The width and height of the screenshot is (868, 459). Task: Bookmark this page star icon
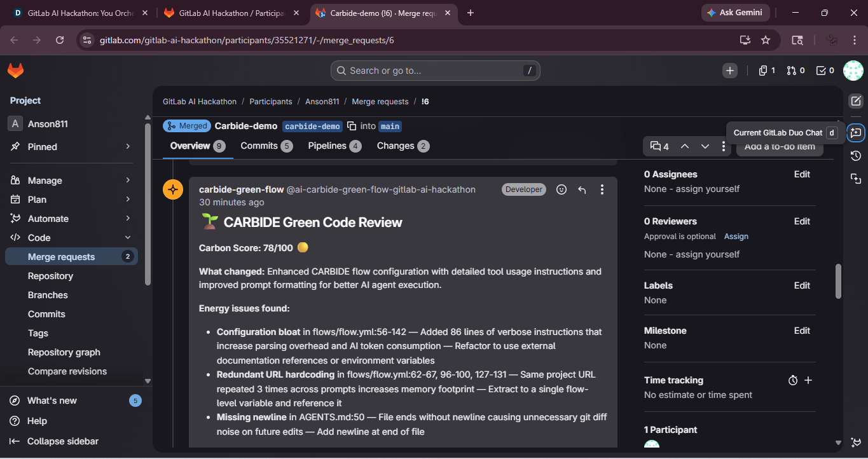(x=766, y=40)
